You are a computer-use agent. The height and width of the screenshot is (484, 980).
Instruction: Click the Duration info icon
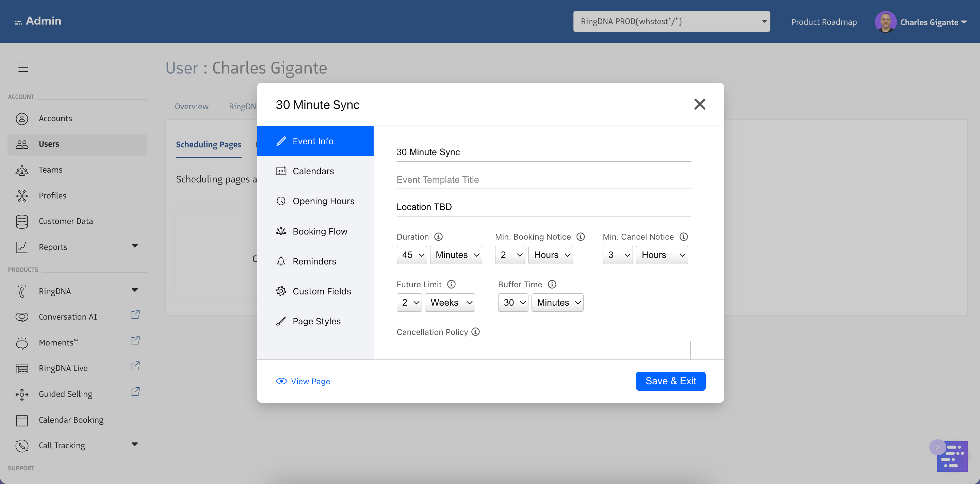click(x=438, y=237)
